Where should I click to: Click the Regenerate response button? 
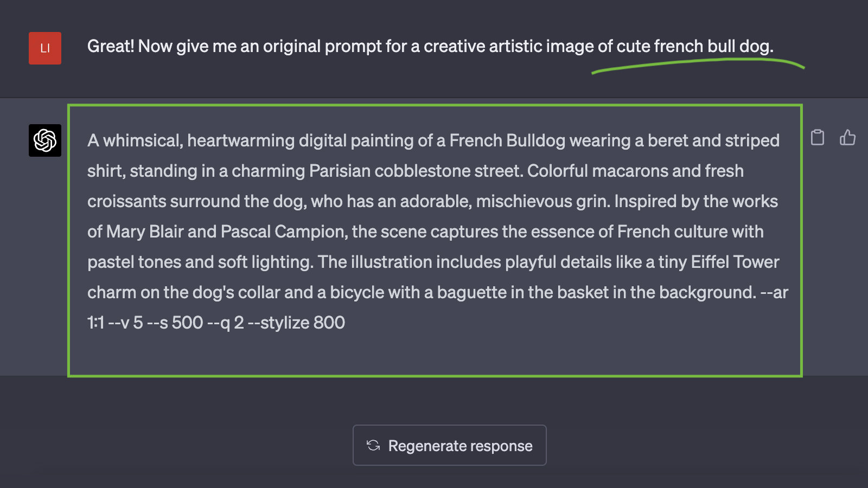(449, 445)
